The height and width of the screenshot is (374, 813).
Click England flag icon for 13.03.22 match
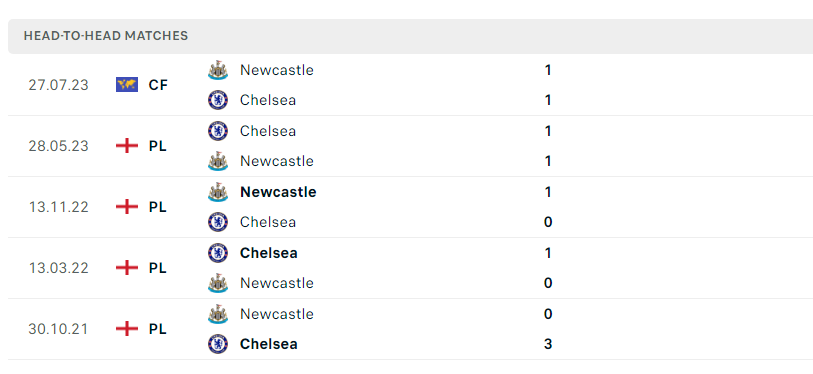[x=127, y=268]
